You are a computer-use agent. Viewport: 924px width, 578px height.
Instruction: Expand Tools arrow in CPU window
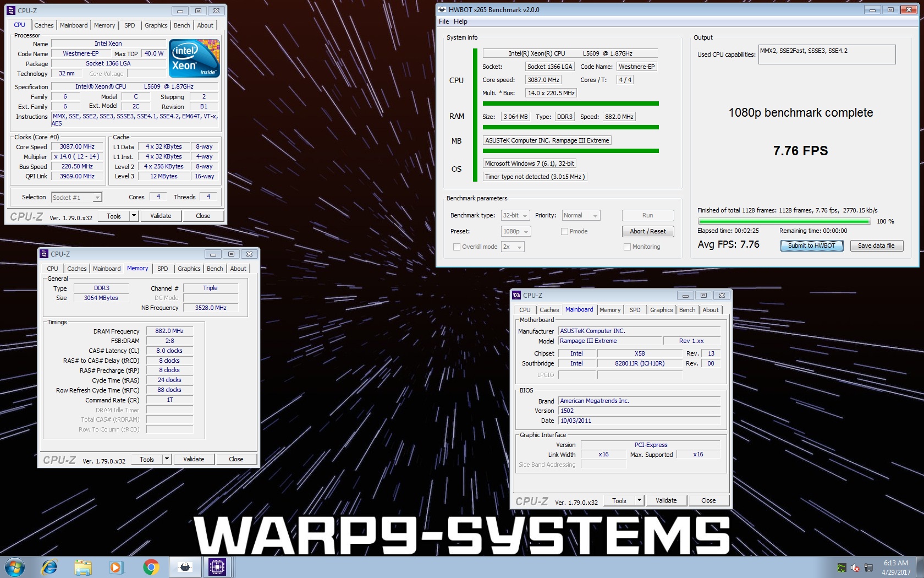[x=134, y=216]
